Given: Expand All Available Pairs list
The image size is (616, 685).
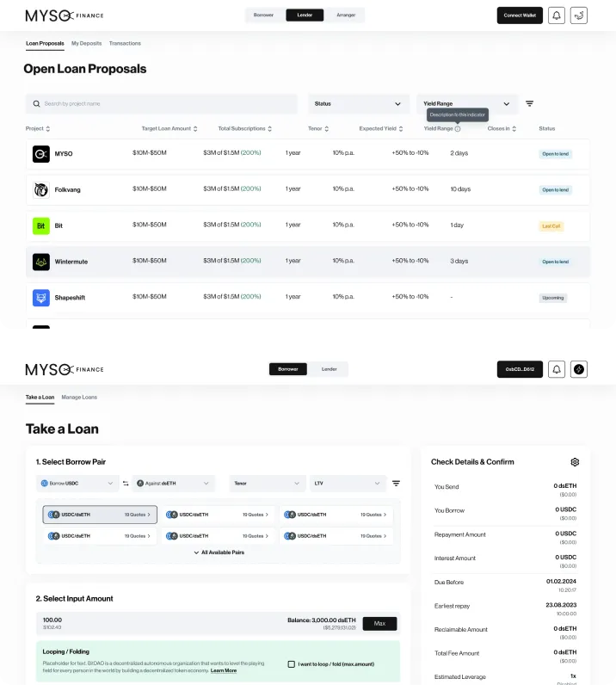Looking at the screenshot, I should (x=219, y=552).
